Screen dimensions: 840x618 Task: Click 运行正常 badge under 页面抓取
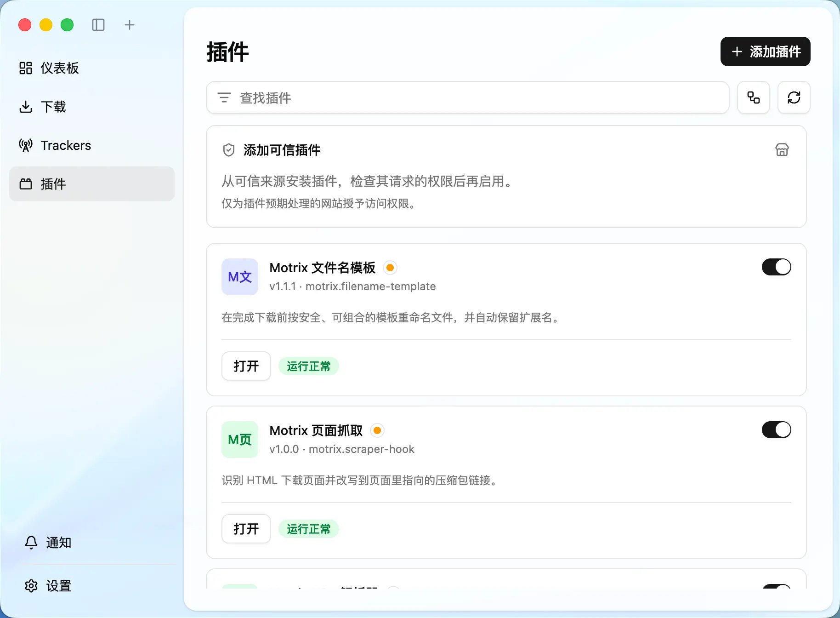point(309,529)
